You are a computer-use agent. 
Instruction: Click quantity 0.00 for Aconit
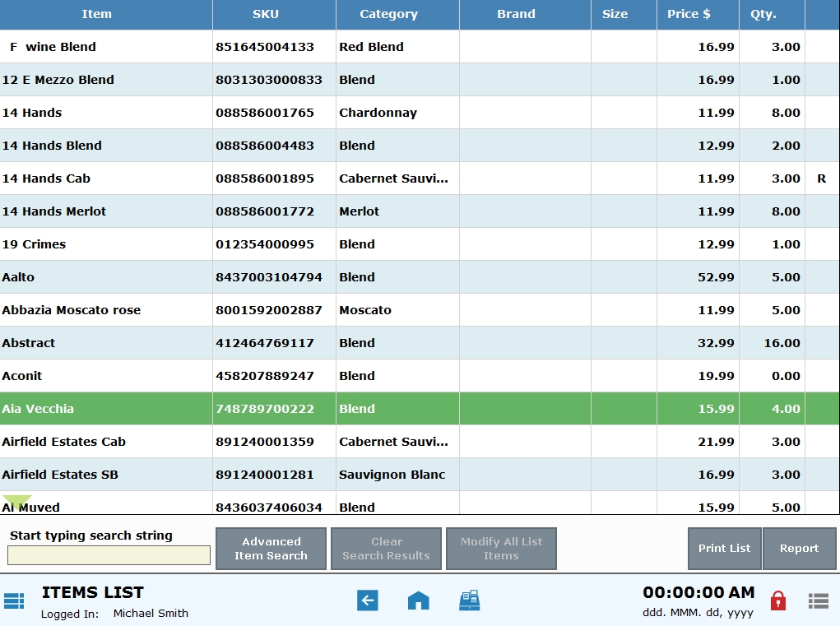click(786, 376)
